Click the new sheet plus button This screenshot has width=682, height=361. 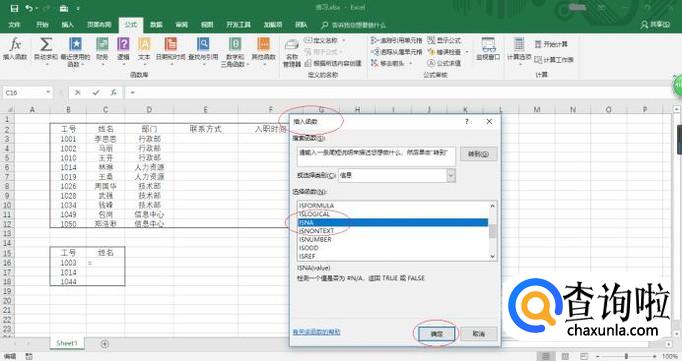(104, 344)
